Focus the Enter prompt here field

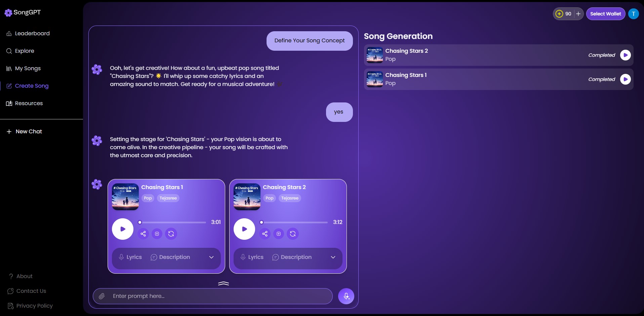click(x=213, y=296)
